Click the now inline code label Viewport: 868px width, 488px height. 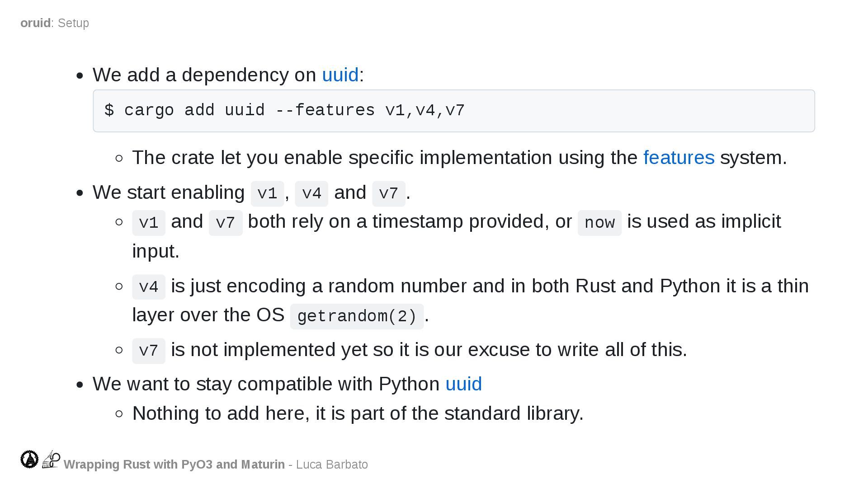point(599,223)
